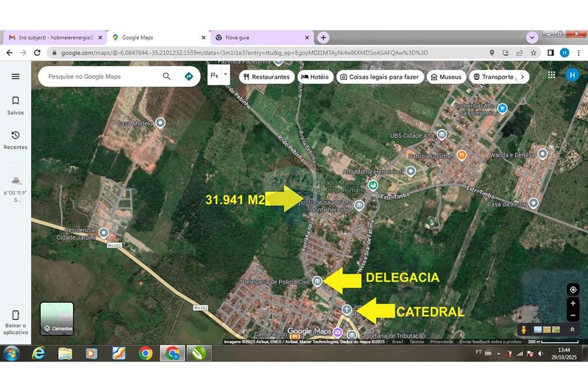Switch to the Gmail (no subject) tab

pyautogui.click(x=53, y=38)
